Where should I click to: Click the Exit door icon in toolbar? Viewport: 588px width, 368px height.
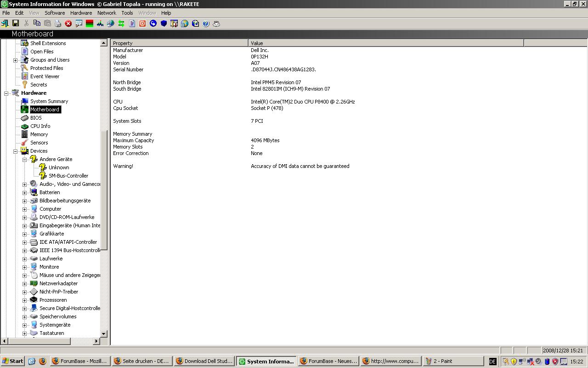coord(5,23)
